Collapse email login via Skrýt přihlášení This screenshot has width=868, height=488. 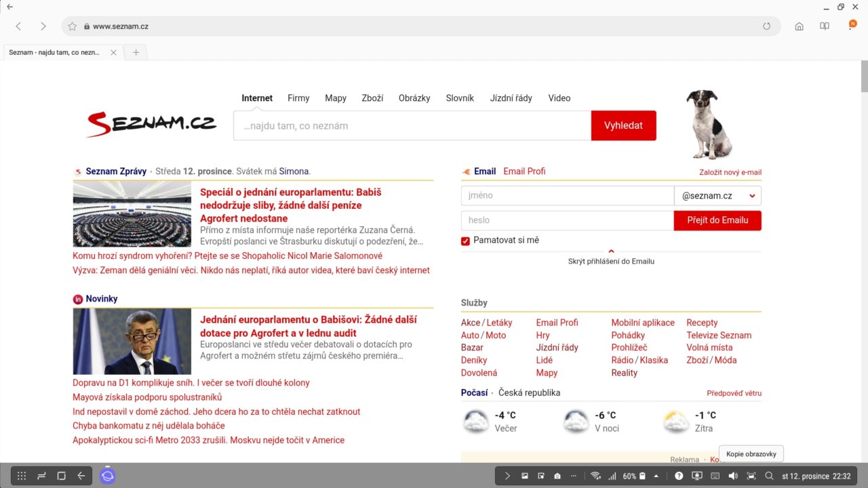click(611, 261)
